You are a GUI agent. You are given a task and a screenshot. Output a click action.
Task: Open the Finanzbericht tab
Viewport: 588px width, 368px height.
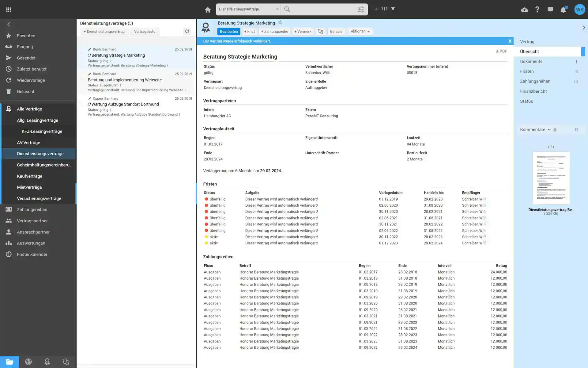pyautogui.click(x=533, y=91)
